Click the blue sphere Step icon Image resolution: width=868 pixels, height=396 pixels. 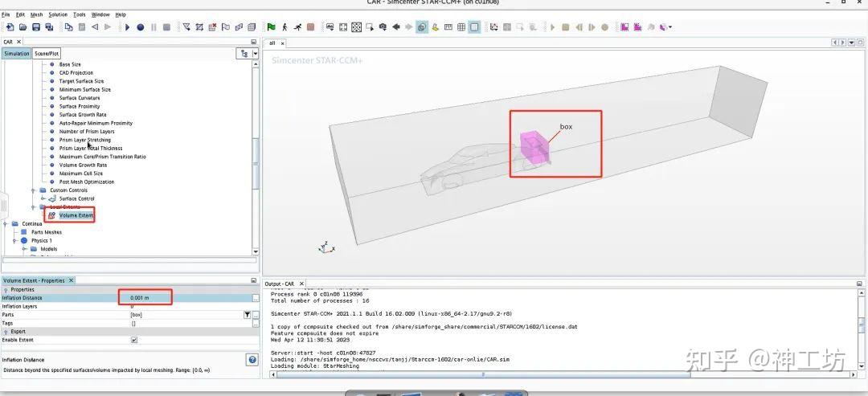click(141, 27)
